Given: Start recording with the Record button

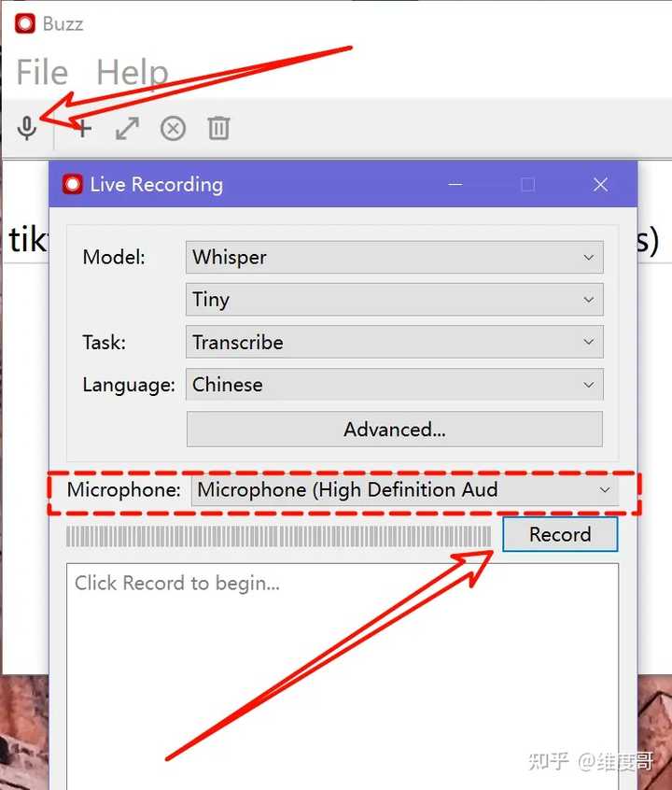Looking at the screenshot, I should [x=560, y=534].
